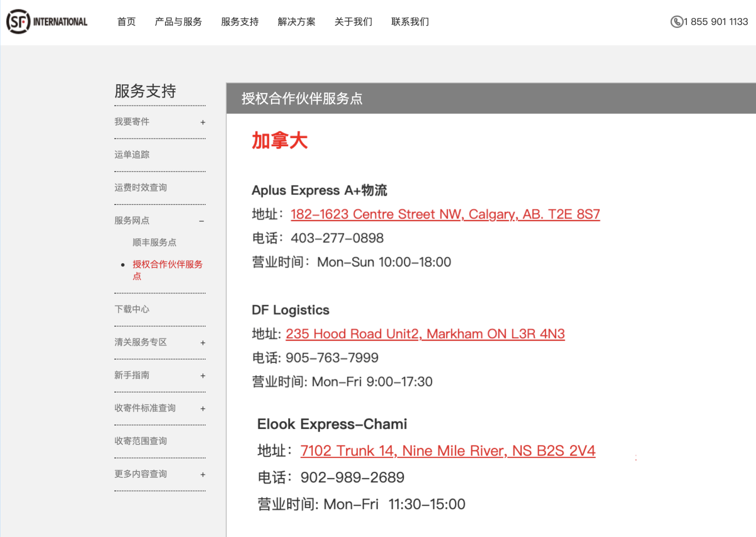
Task: Select 授权合作伙伴服务点 in sidebar
Action: (x=167, y=270)
